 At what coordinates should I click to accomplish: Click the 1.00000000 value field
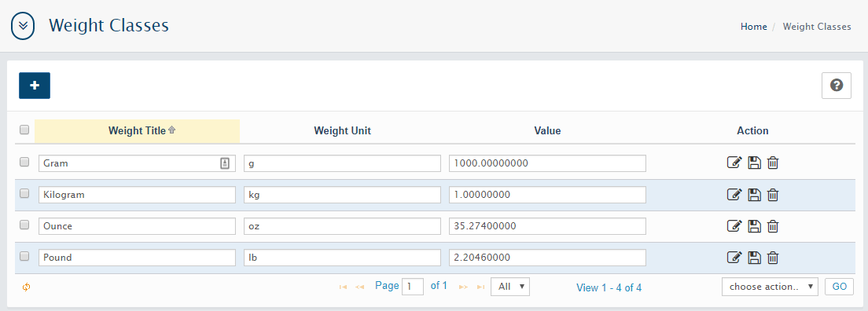click(x=547, y=195)
